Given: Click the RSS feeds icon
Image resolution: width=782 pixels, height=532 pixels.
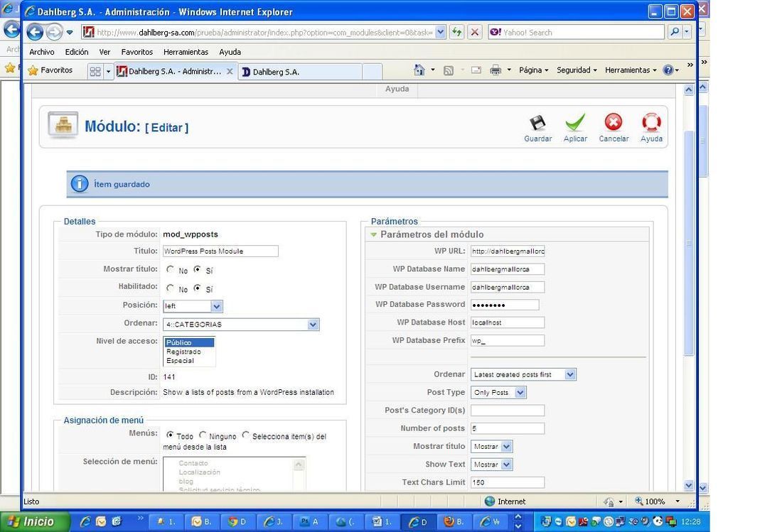Looking at the screenshot, I should [449, 71].
